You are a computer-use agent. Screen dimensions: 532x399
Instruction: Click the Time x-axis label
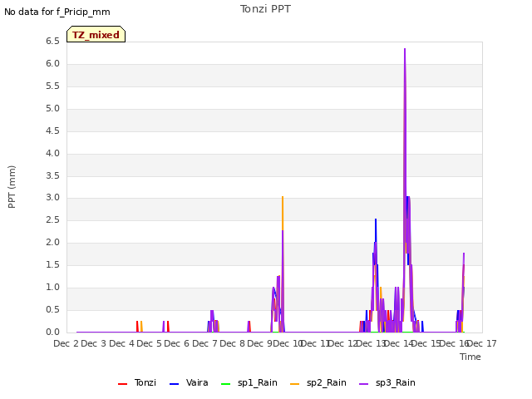(x=470, y=357)
